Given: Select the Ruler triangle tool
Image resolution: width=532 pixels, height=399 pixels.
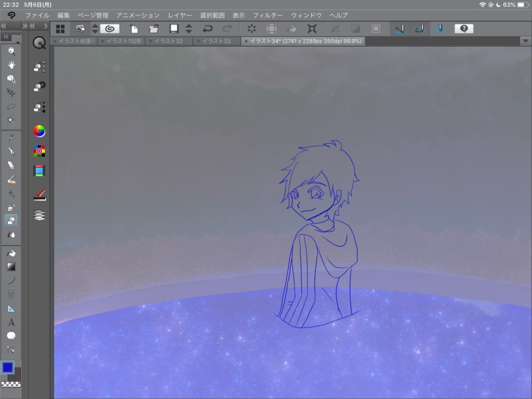Looking at the screenshot, I should pyautogui.click(x=11, y=309).
